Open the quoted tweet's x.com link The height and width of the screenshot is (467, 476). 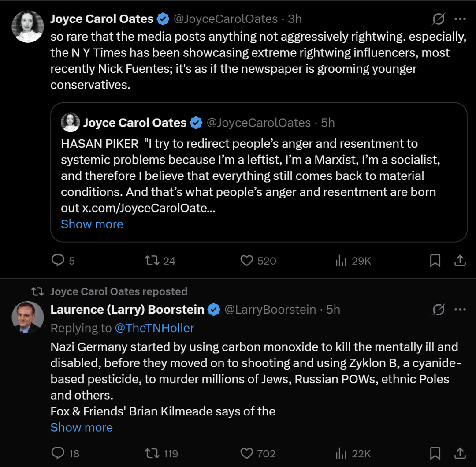(x=149, y=208)
